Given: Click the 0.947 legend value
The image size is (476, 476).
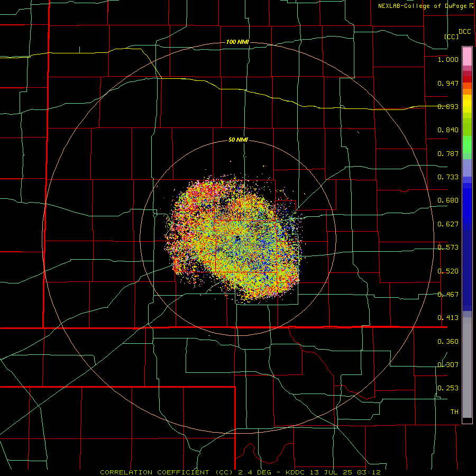Looking at the screenshot, I should tap(448, 83).
